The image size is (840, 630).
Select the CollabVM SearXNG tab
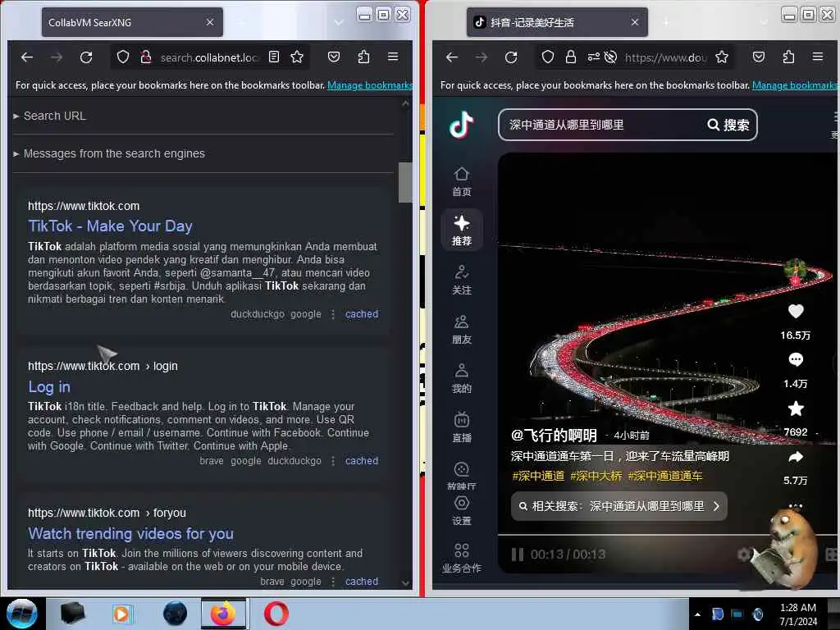pyautogui.click(x=132, y=22)
